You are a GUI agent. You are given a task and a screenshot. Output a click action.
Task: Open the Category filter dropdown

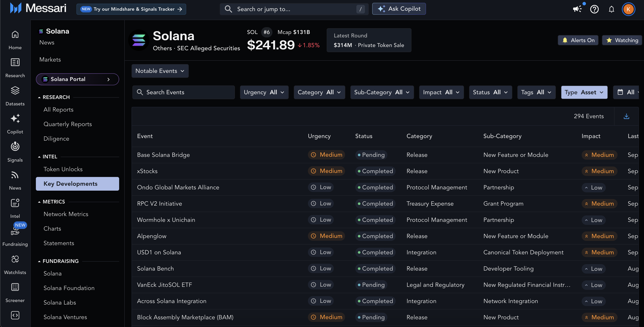[319, 92]
